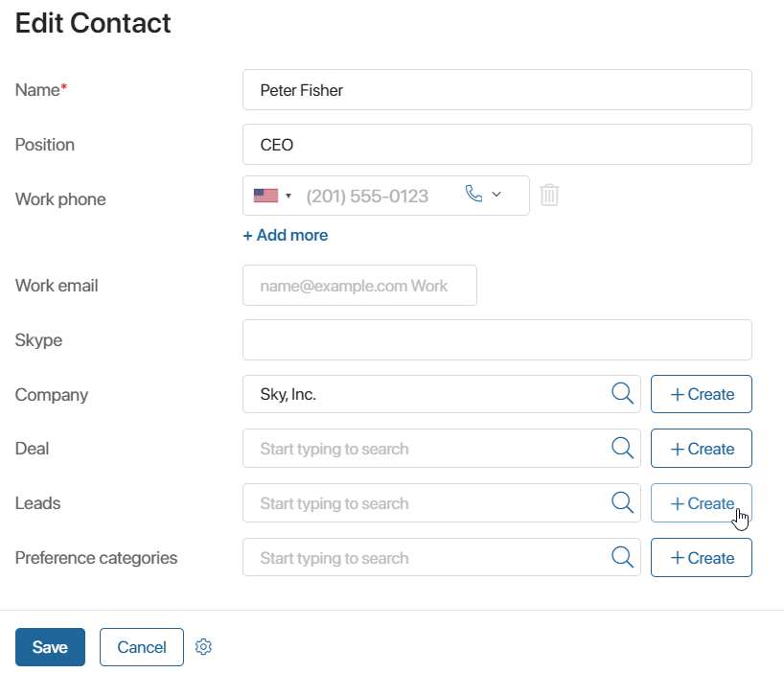Open country code dropdown arrow

pos(288,196)
